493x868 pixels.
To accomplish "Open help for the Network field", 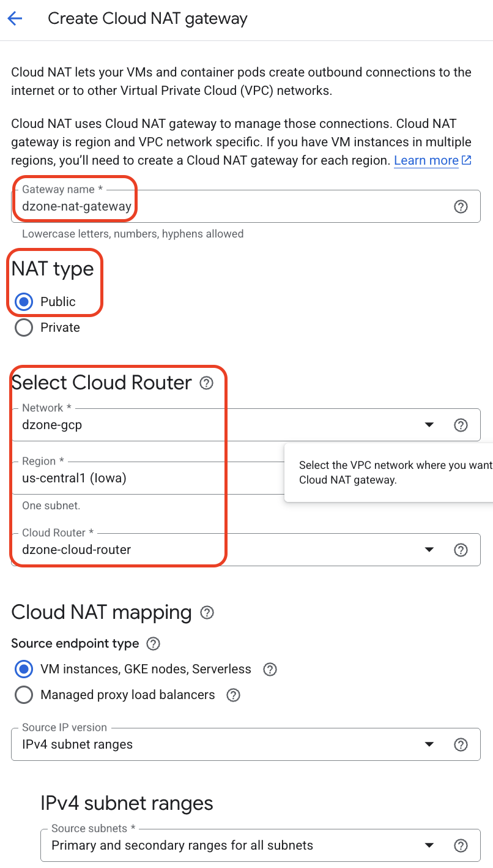I will tap(461, 424).
